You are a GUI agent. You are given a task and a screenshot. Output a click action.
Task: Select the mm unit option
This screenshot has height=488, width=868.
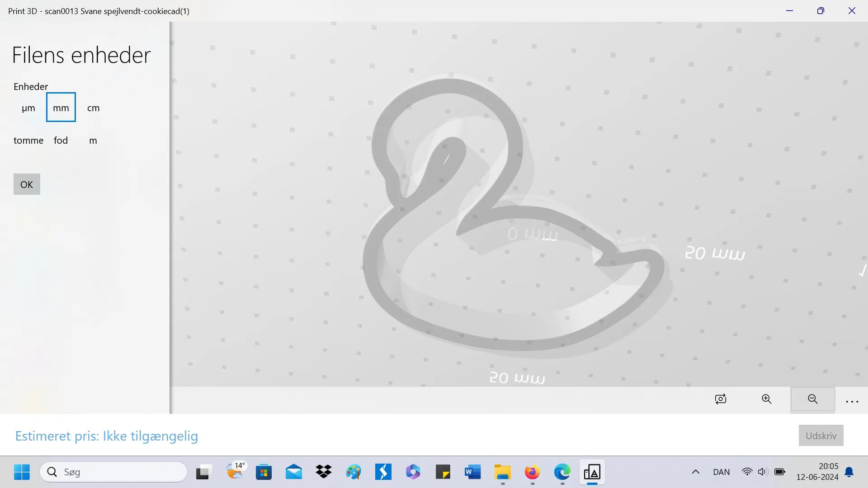point(61,108)
